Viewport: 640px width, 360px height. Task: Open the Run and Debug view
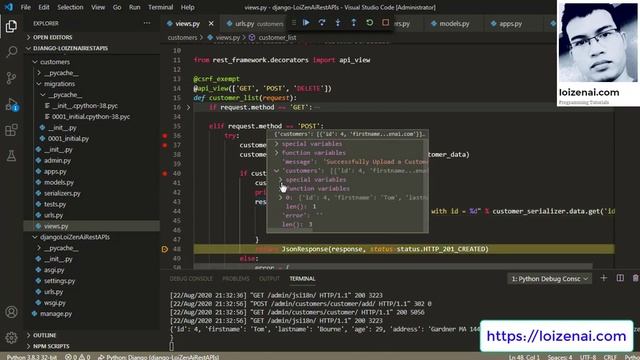click(x=11, y=104)
